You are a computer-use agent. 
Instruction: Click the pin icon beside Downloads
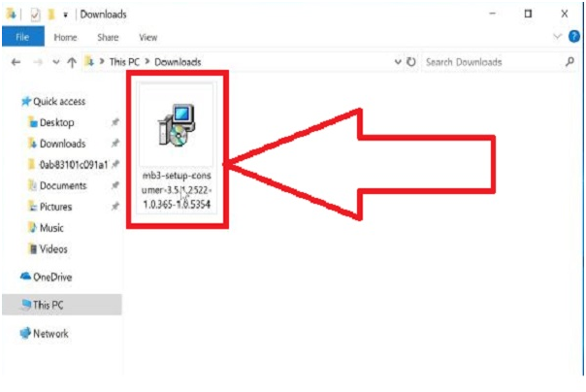pyautogui.click(x=115, y=144)
